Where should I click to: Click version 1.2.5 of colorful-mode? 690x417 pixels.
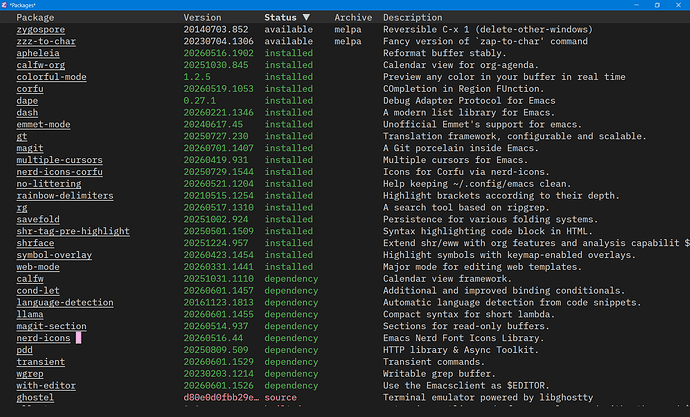click(x=197, y=77)
